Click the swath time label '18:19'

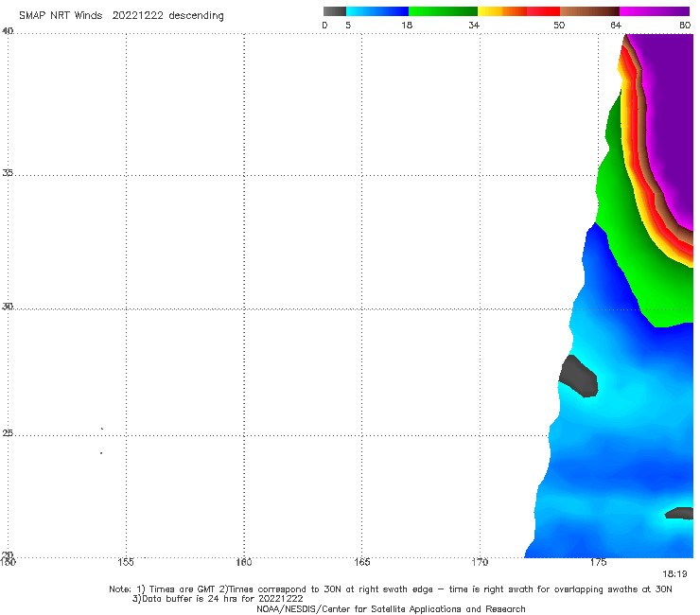(x=674, y=574)
